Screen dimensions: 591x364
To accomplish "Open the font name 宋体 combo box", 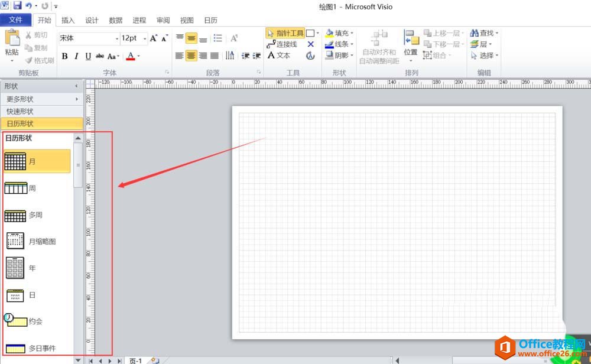I will (89, 38).
